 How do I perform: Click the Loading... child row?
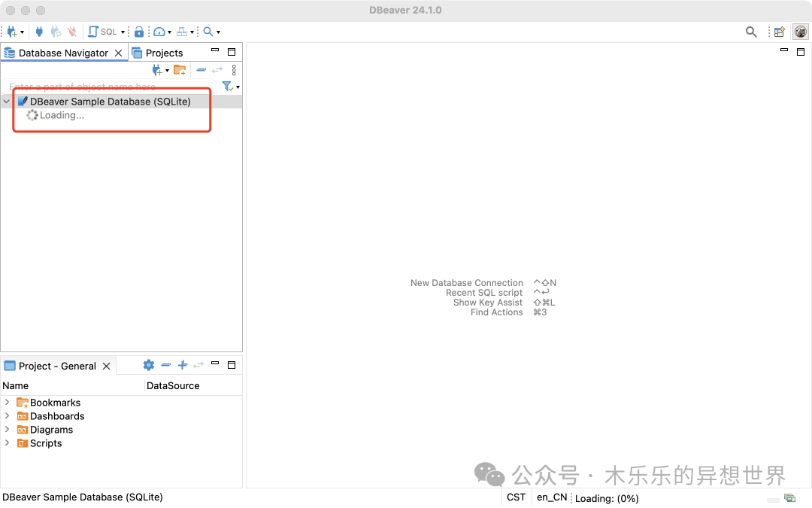click(x=56, y=115)
